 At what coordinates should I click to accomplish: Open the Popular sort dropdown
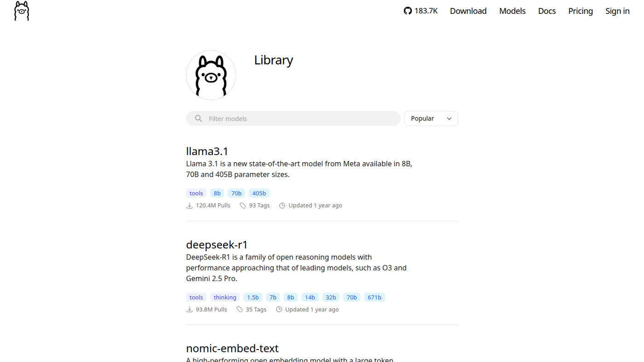click(431, 119)
